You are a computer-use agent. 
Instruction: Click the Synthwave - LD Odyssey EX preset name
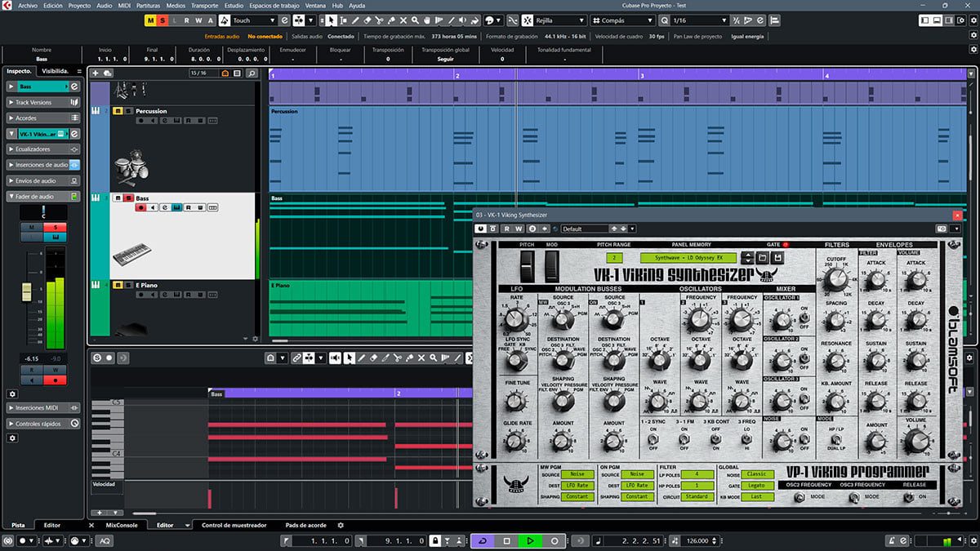688,258
